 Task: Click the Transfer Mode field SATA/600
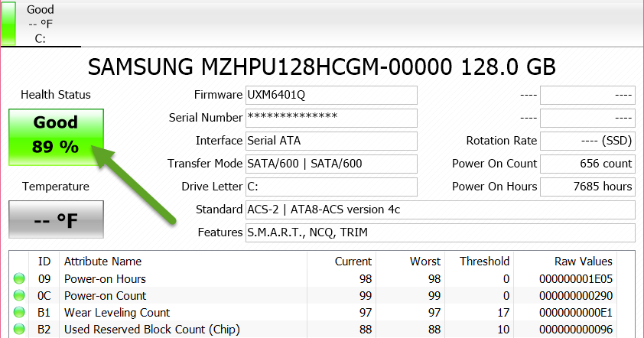point(331,164)
